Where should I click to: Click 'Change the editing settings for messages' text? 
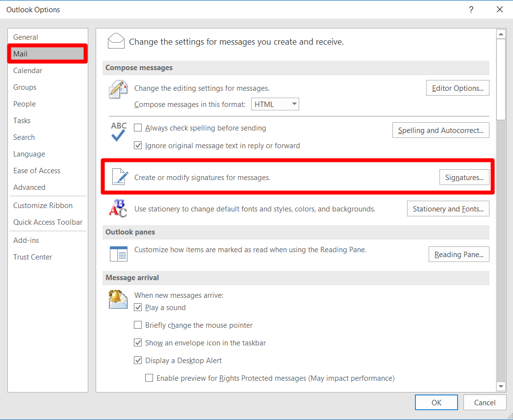point(202,88)
